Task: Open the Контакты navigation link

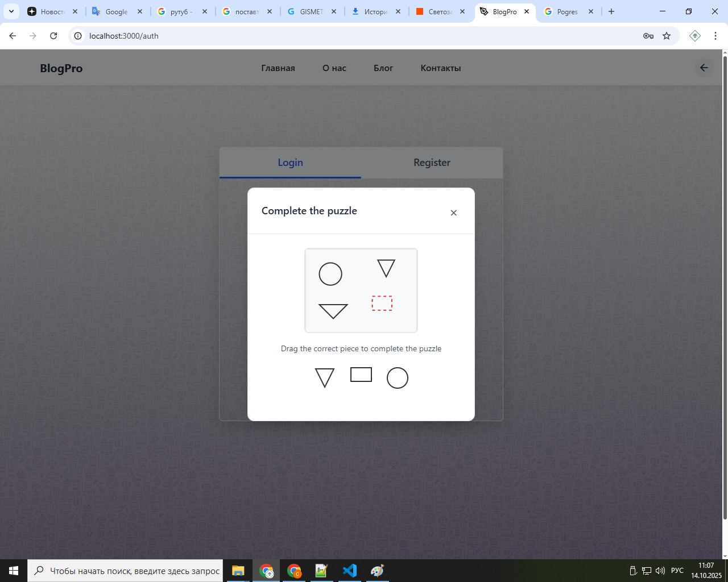Action: (x=441, y=68)
